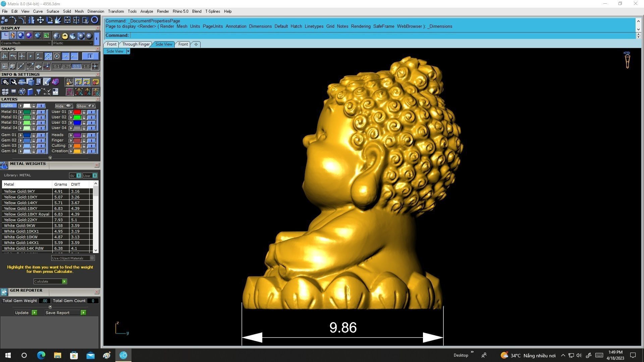Click the blue shaded sphere display icon
The image size is (644, 362).
point(21,35)
